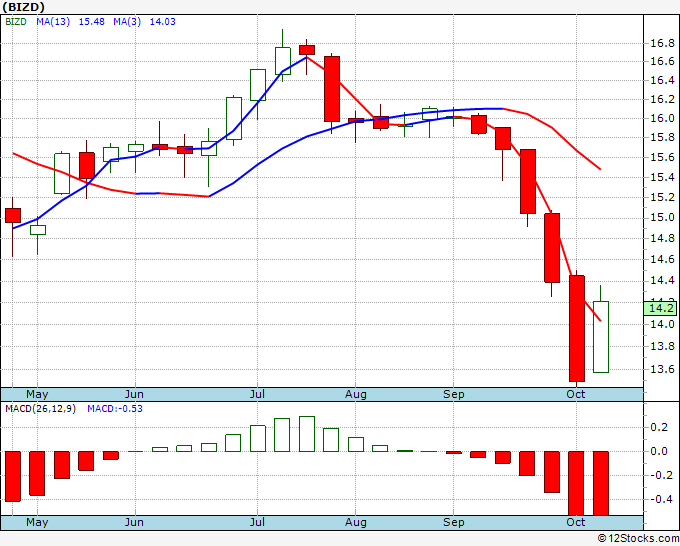Select the tallest red candlestick above the Oct label

coord(577,328)
